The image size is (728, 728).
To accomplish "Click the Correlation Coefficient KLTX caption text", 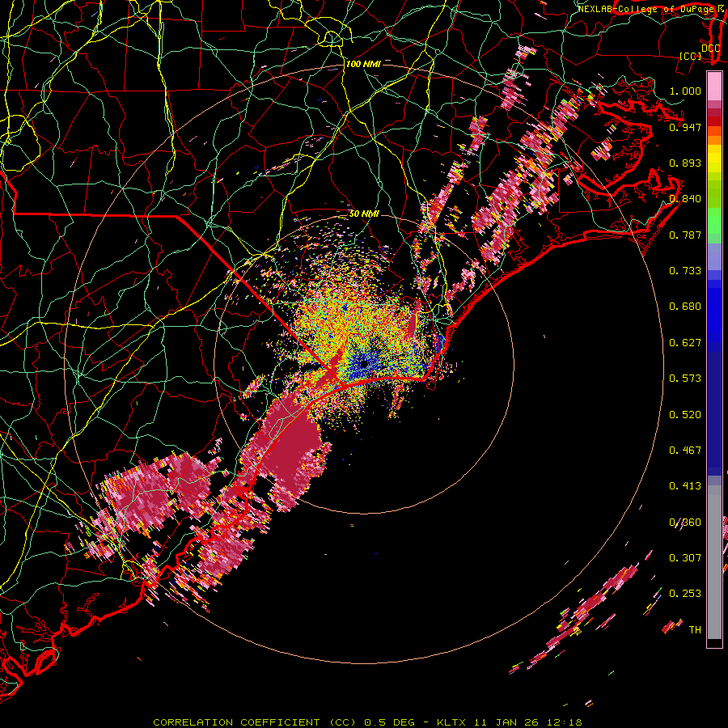I will [x=367, y=722].
